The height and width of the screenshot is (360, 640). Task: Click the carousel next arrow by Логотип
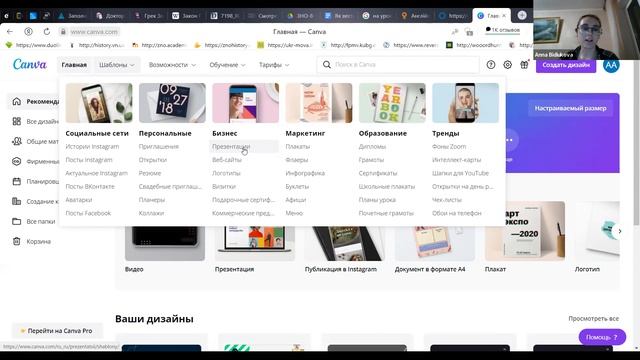click(x=620, y=231)
